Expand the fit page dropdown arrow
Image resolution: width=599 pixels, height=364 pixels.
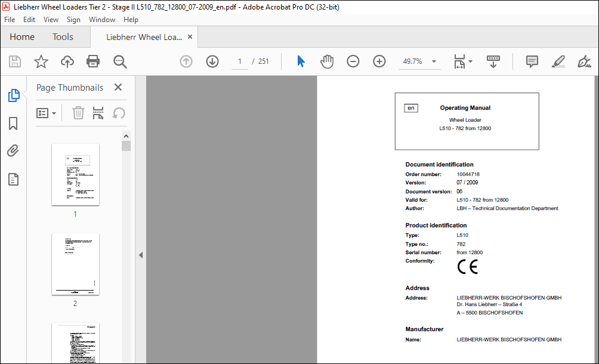[470, 61]
